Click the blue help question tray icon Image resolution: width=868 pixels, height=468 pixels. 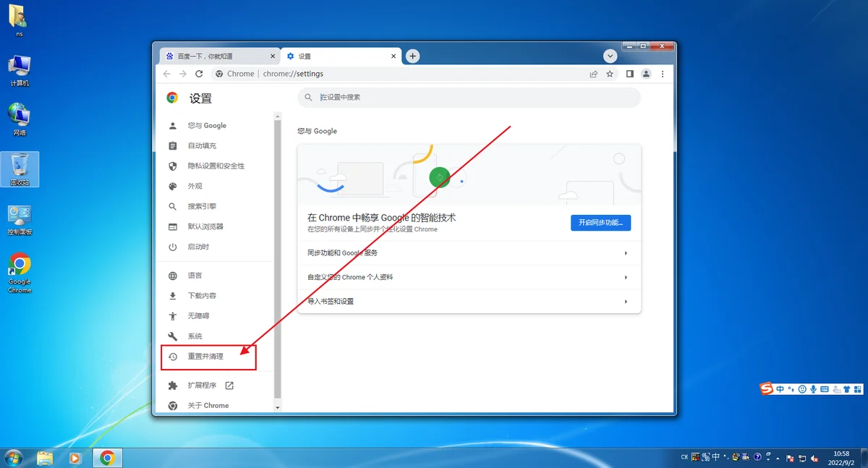pyautogui.click(x=757, y=457)
